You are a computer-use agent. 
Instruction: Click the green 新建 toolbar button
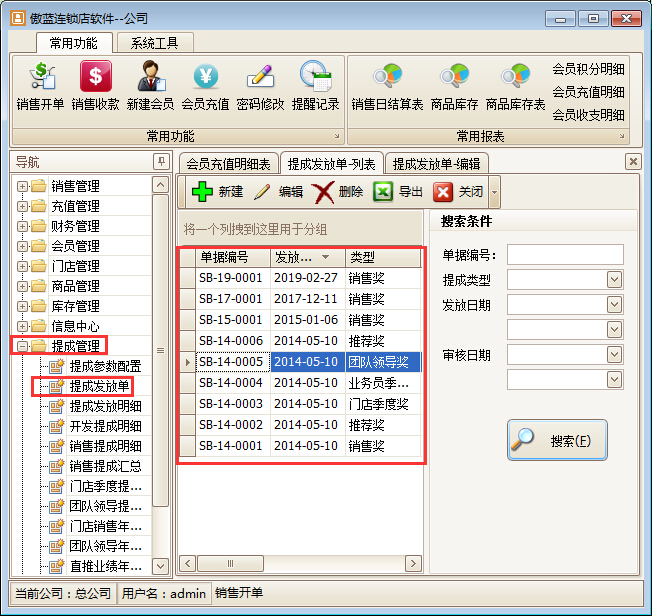pos(217,192)
